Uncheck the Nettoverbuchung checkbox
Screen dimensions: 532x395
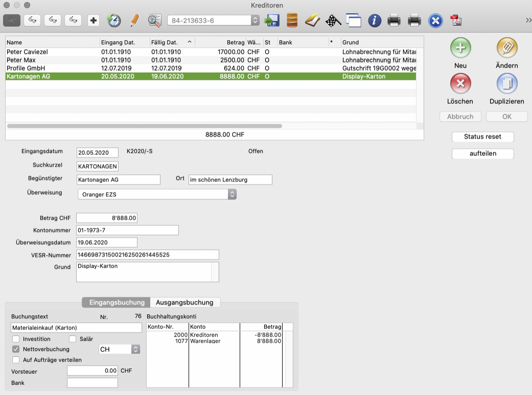tap(16, 350)
